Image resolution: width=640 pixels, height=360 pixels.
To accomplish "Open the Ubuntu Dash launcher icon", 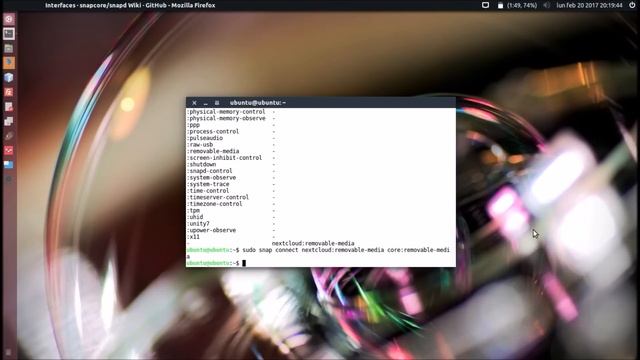I will click(x=9, y=19).
